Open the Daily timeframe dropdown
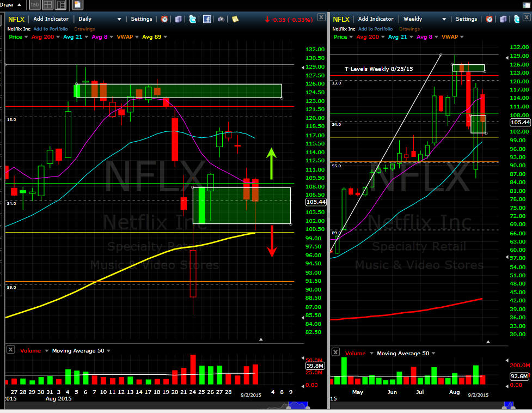Viewport: 532px width, 413px height. click(100, 19)
